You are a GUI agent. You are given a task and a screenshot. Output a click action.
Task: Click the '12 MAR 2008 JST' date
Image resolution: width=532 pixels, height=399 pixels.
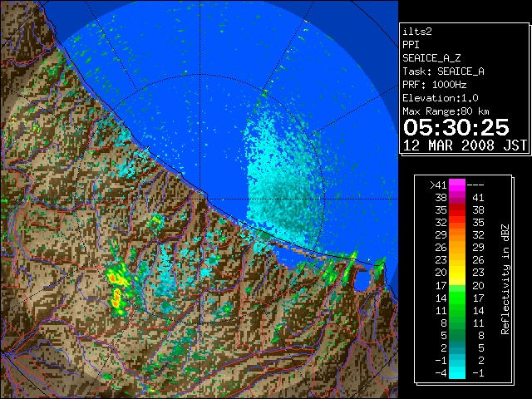coord(465,145)
